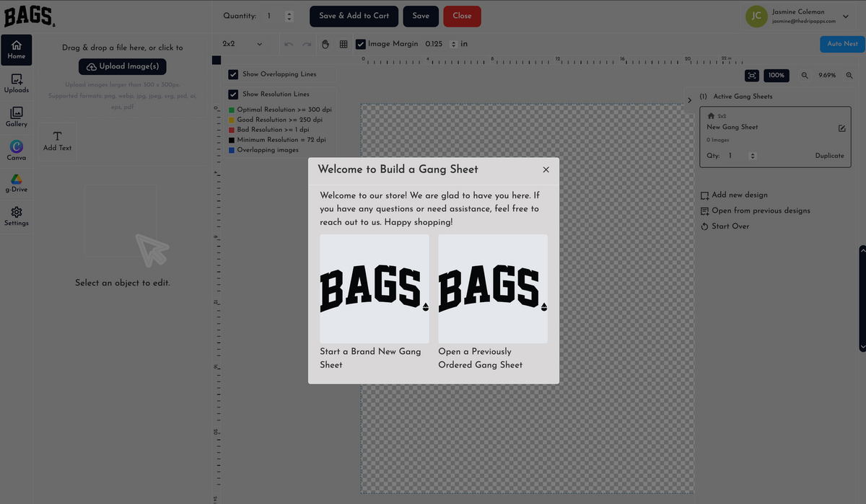The width and height of the screenshot is (866, 504).
Task: Click the Good Resolution >= 250 dpi text
Action: (280, 120)
